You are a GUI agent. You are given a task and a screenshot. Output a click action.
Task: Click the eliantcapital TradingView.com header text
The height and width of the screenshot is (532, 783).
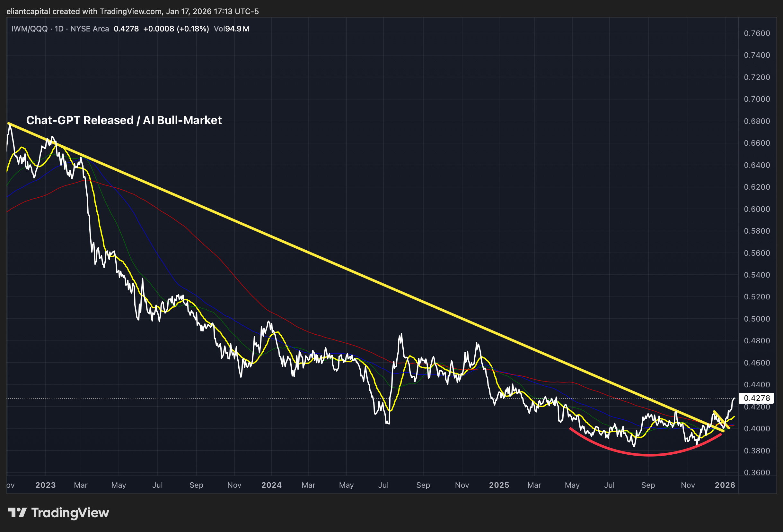click(132, 12)
